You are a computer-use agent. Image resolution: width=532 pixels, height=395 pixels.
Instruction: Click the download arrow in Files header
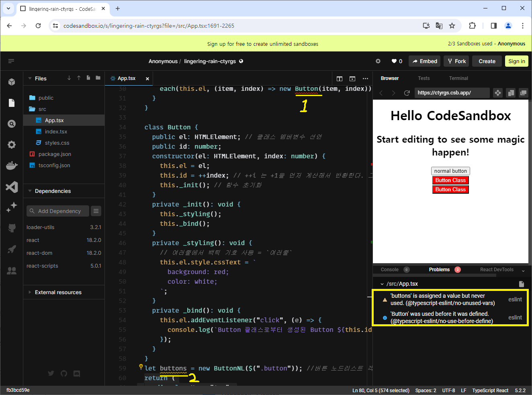[69, 78]
